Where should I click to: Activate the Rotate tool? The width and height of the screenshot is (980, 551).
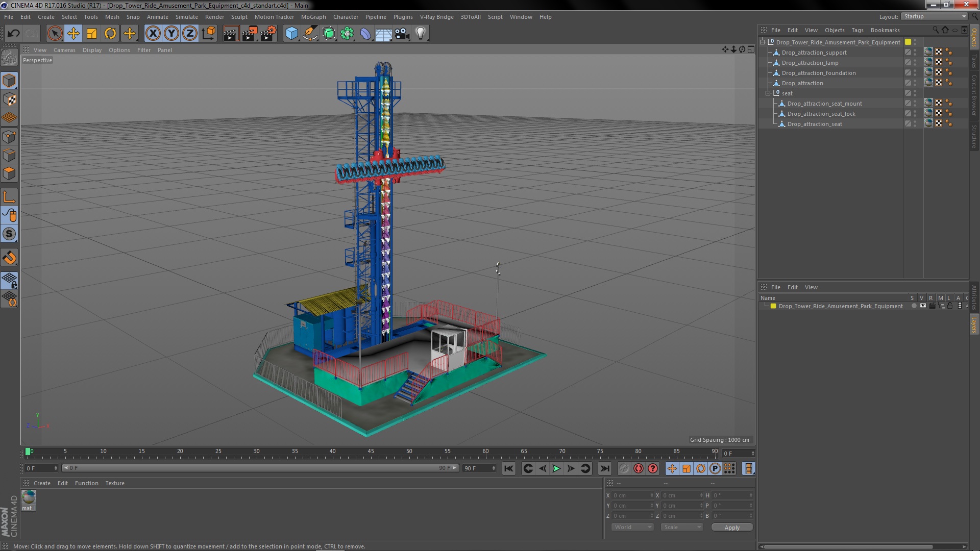[x=110, y=34]
